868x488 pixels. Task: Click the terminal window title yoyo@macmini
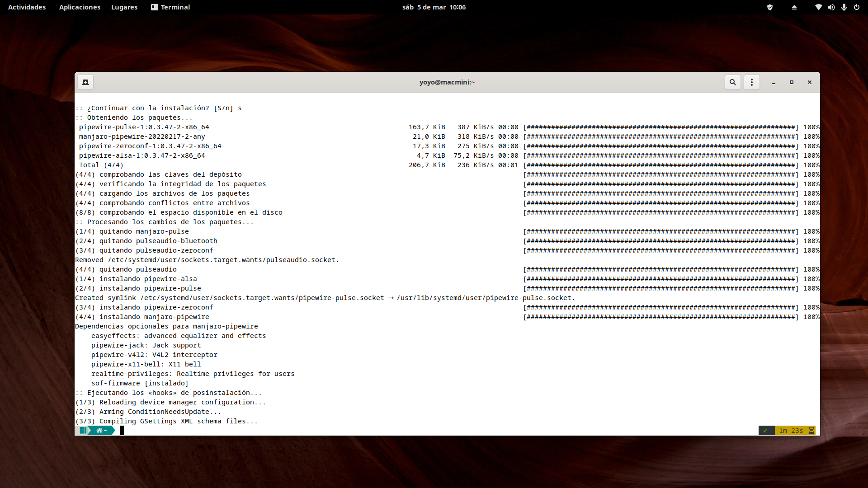tap(447, 82)
